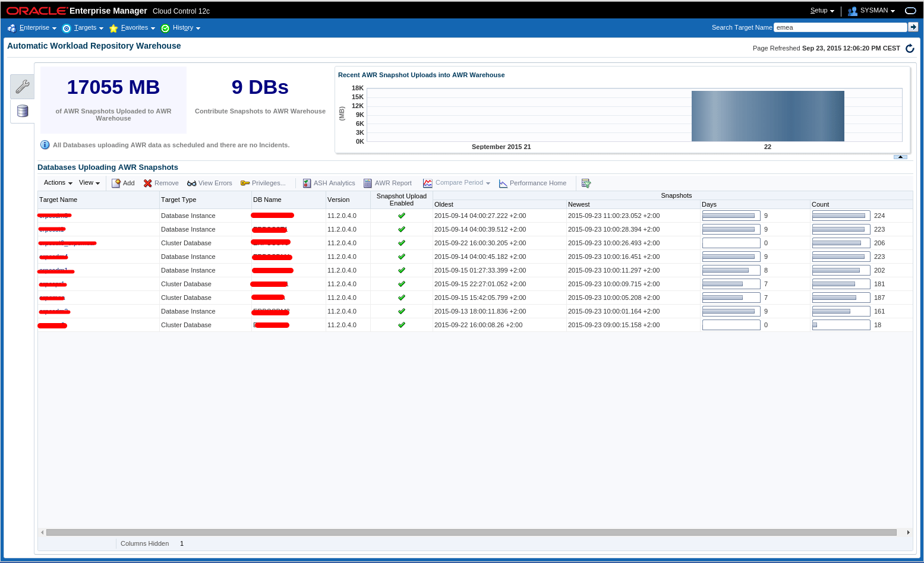Open the AWR Report tool
The image size is (924, 563).
coord(387,183)
